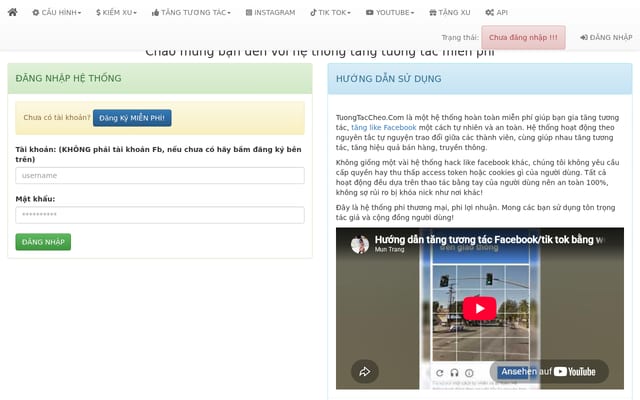This screenshot has height=400, width=640.
Task: Click the 'Đăng Ký MIỄN PHÍ!' button
Action: (132, 118)
